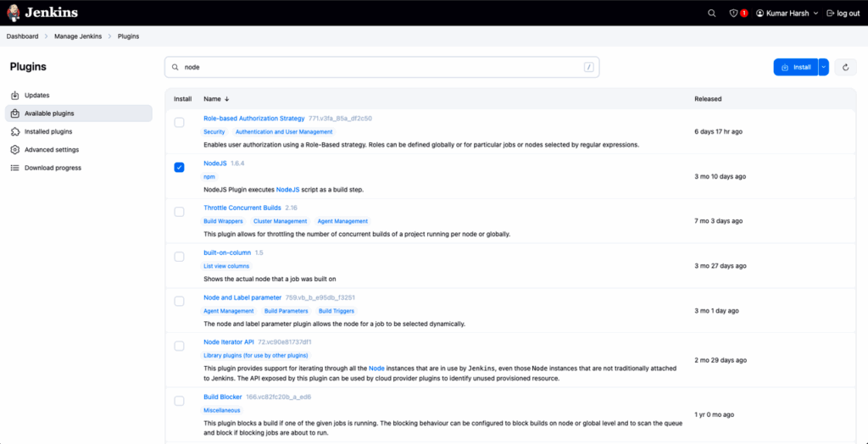Viewport: 868px width, 444px height.
Task: Open the Node and Label parameter link
Action: coord(242,297)
